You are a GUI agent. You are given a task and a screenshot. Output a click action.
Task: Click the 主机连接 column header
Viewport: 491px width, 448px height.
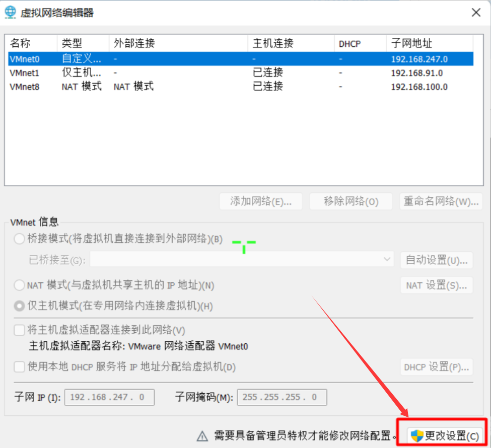[x=291, y=43]
